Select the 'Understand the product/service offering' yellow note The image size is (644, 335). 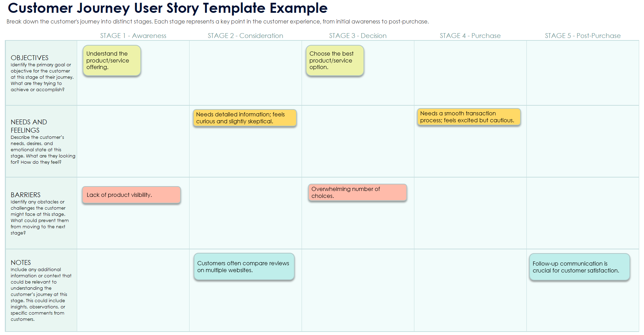coord(111,60)
